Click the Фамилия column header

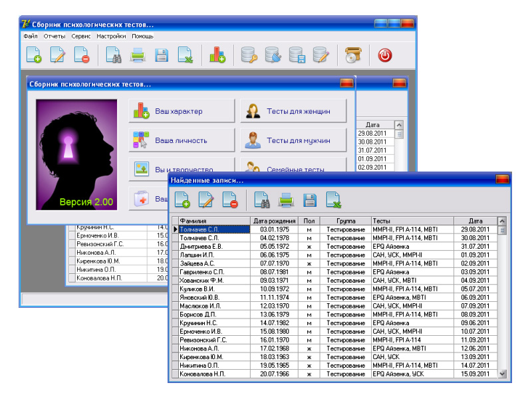point(211,221)
